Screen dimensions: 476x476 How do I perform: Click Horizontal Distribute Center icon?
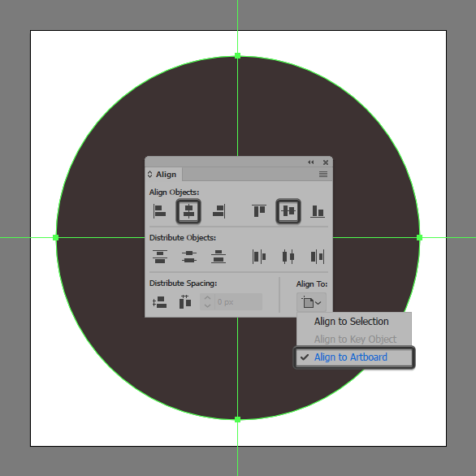288,257
